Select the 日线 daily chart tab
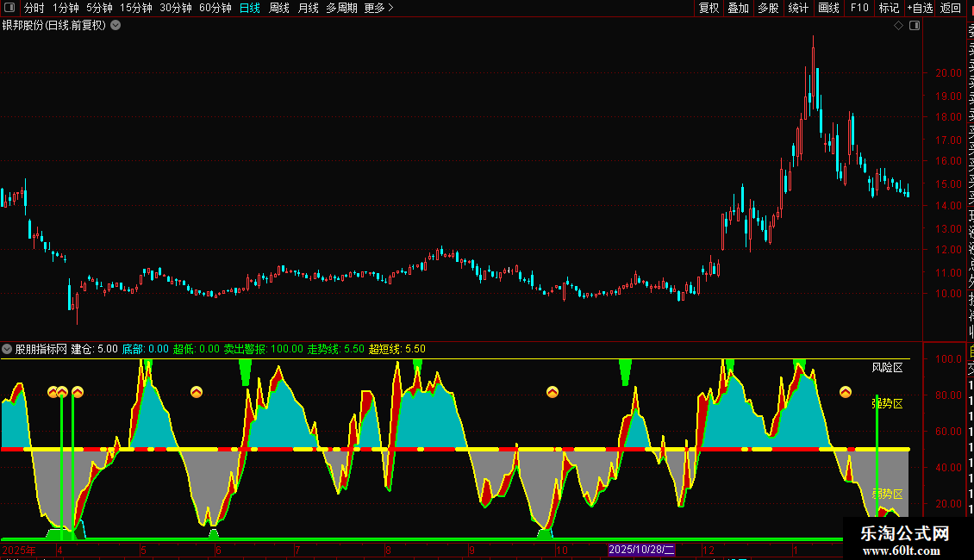 250,8
